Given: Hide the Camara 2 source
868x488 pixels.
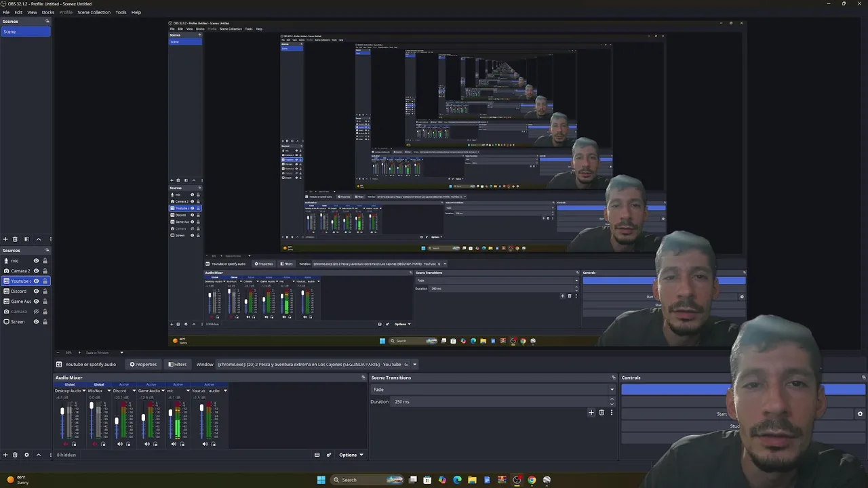Looking at the screenshot, I should (37, 271).
